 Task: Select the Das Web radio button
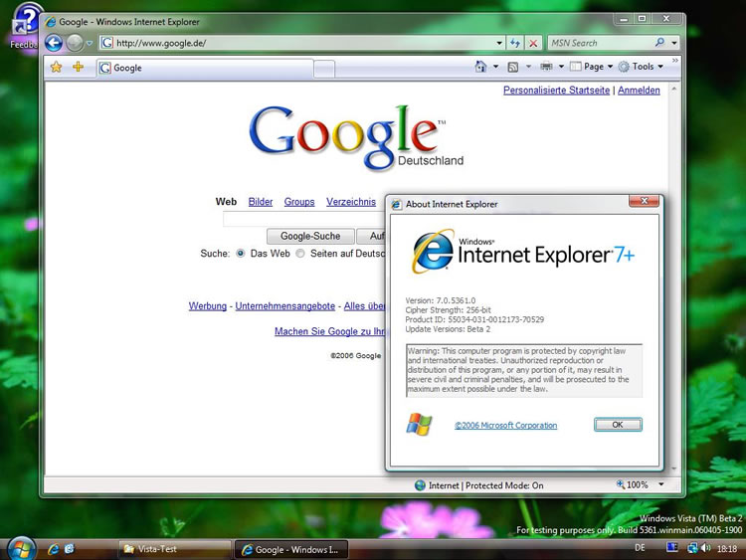241,253
